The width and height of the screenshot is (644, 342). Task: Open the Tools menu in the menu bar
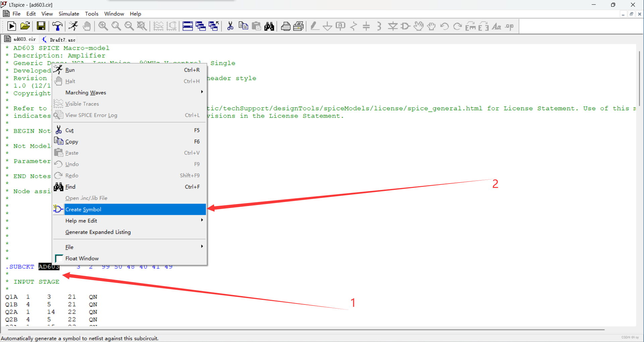[92, 14]
